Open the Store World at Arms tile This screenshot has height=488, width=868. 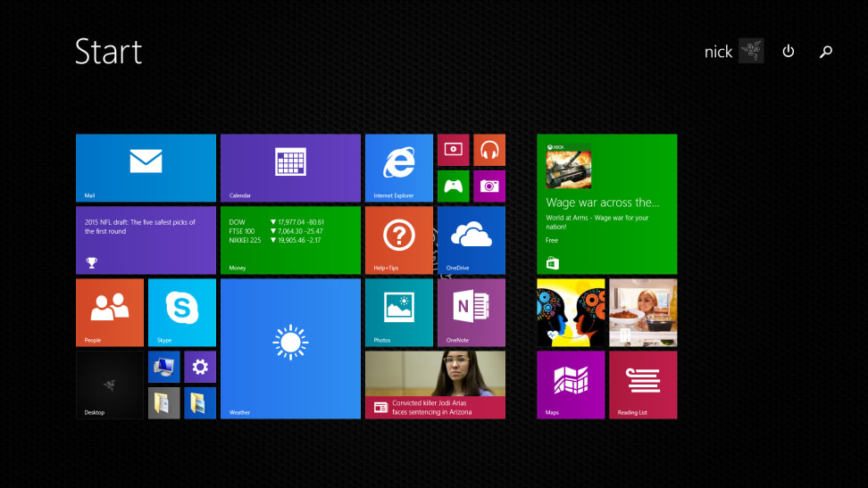click(606, 204)
